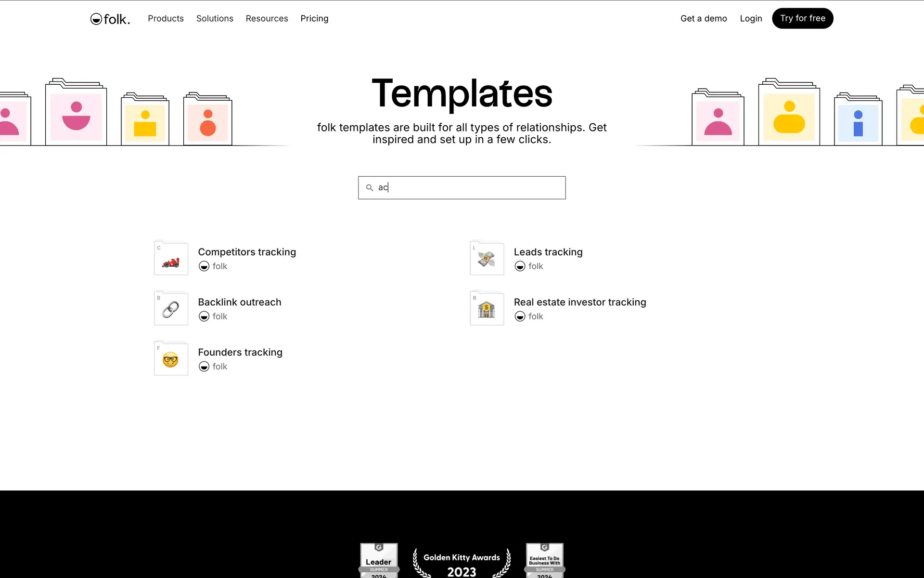The height and width of the screenshot is (578, 924).
Task: Focus the templates search input field
Action: click(x=472, y=188)
